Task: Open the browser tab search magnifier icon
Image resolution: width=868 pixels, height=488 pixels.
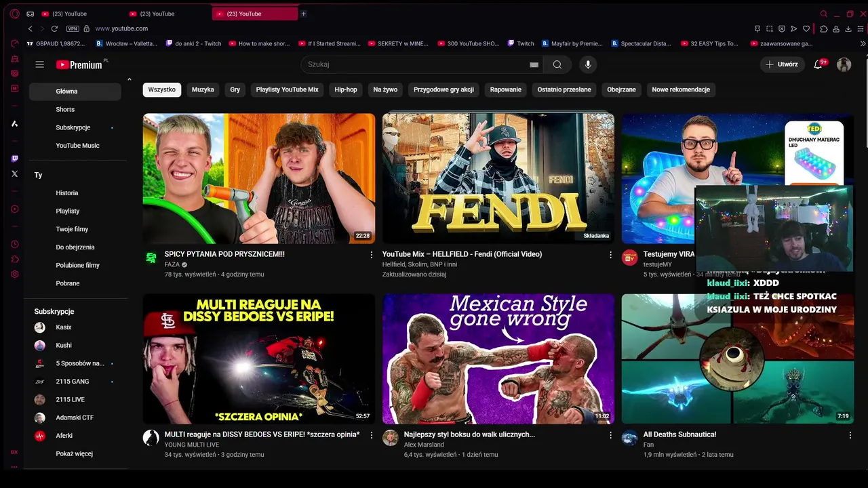Action: [824, 14]
